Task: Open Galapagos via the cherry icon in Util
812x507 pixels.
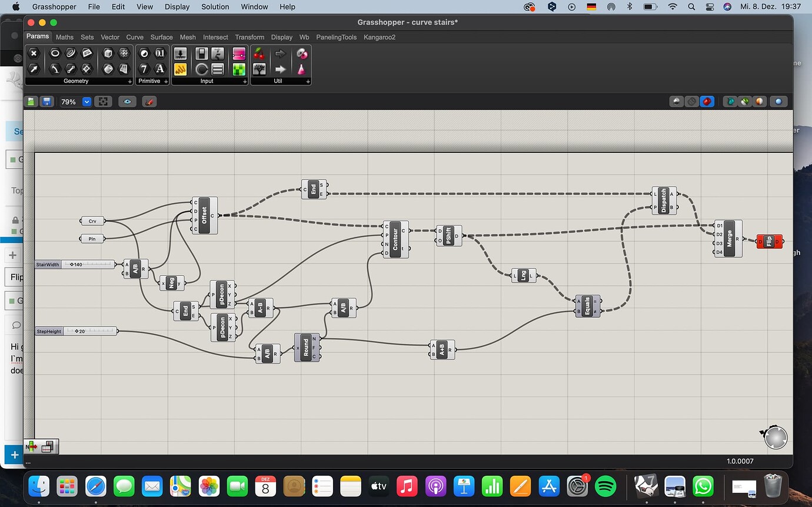Action: (x=259, y=54)
